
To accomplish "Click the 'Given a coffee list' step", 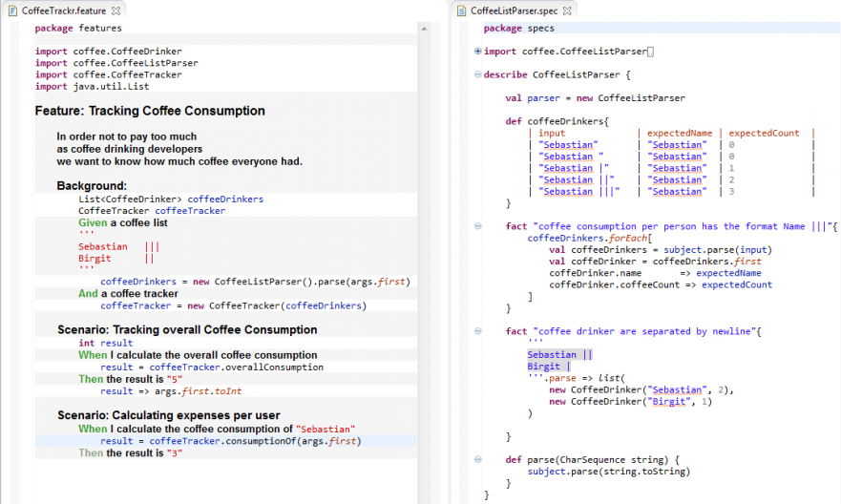I will [123, 223].
